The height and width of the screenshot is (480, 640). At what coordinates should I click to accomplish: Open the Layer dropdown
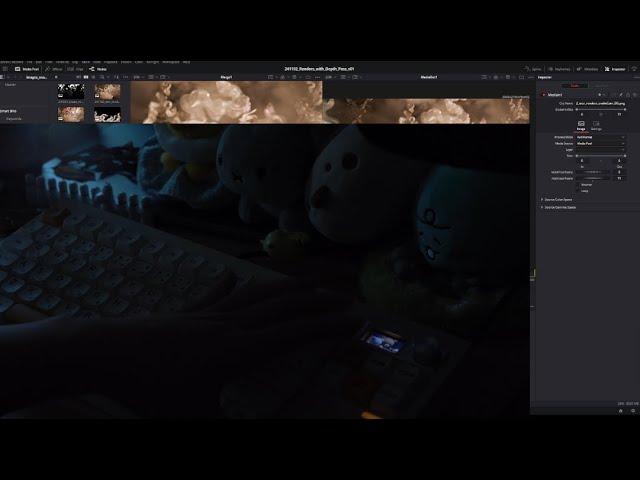pos(600,150)
